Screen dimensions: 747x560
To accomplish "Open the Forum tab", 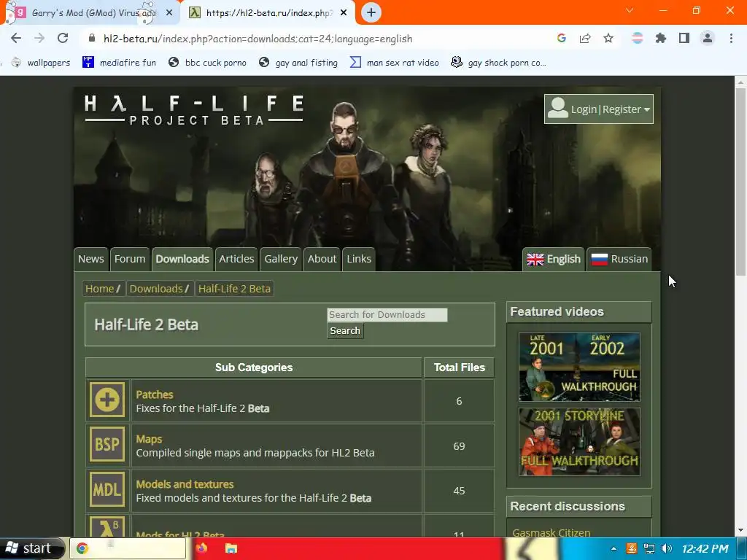I will pyautogui.click(x=130, y=259).
